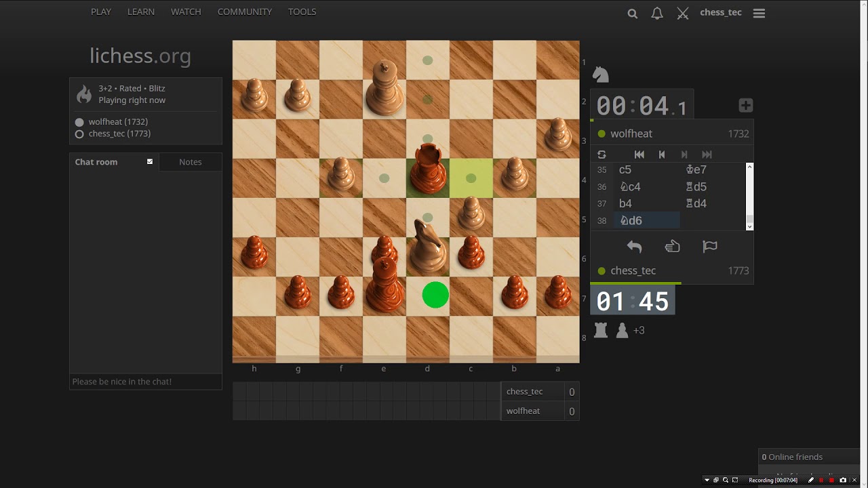868x488 pixels.
Task: Click '3+2 • Rated • Blitz' game info text
Action: [132, 88]
